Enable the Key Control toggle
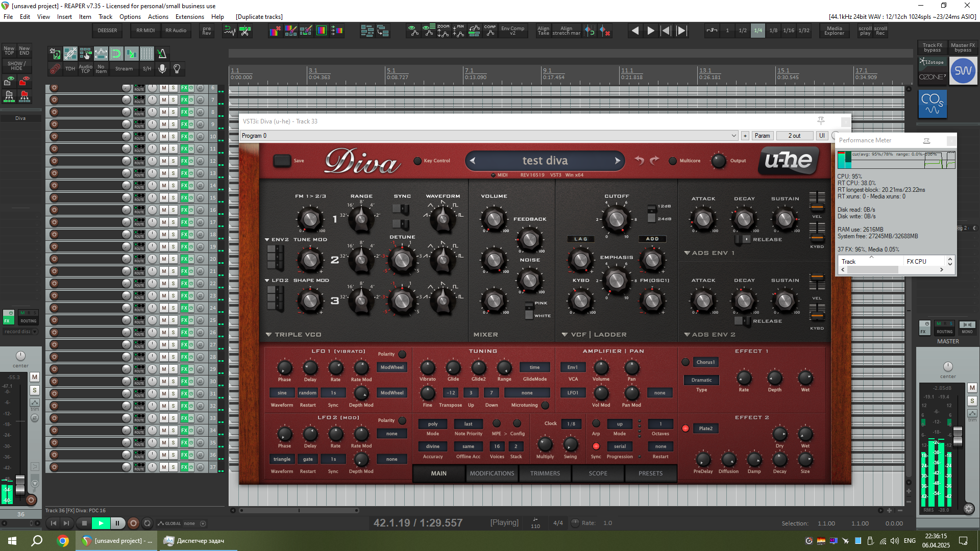This screenshot has height=551, width=980. [x=417, y=161]
